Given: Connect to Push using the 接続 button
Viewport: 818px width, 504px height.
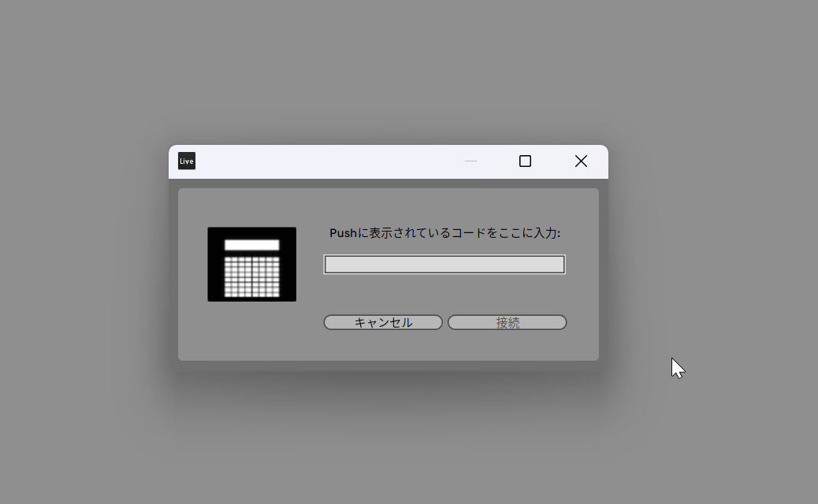Looking at the screenshot, I should coord(507,322).
